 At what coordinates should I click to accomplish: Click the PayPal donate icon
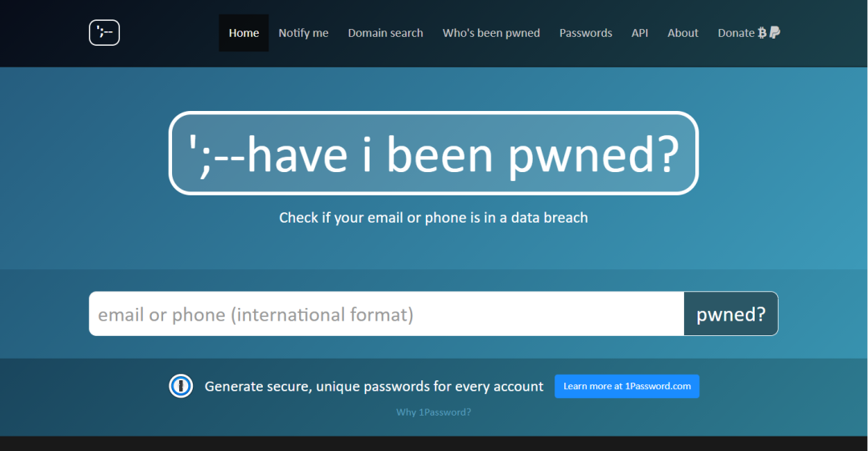point(775,33)
